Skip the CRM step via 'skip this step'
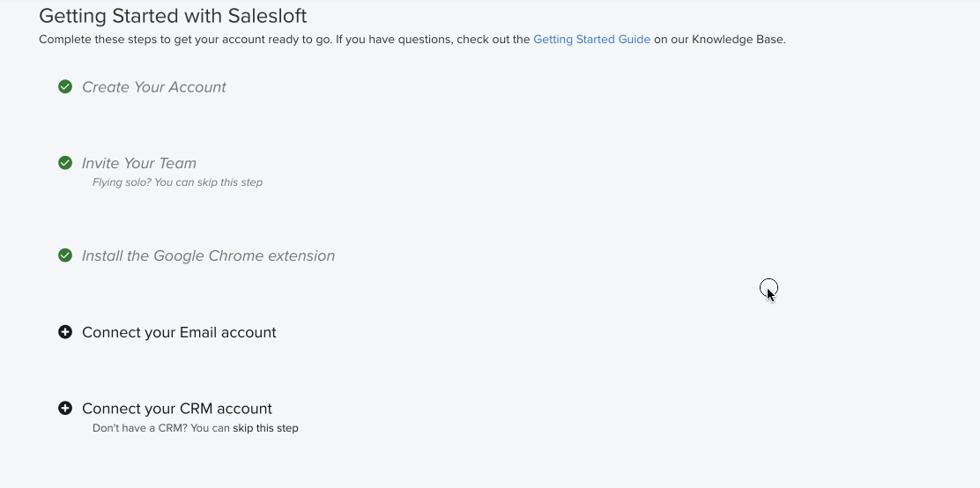 265,428
